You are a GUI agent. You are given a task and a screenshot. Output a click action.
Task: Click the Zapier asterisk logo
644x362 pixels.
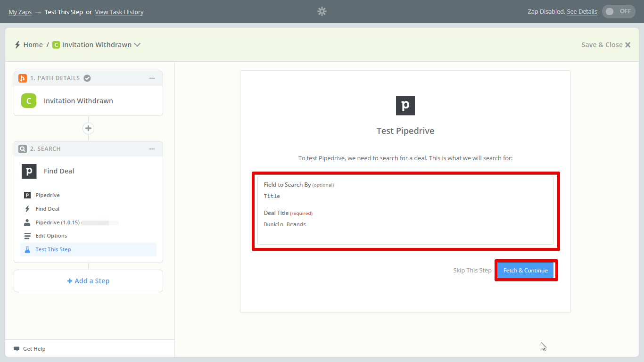322,11
